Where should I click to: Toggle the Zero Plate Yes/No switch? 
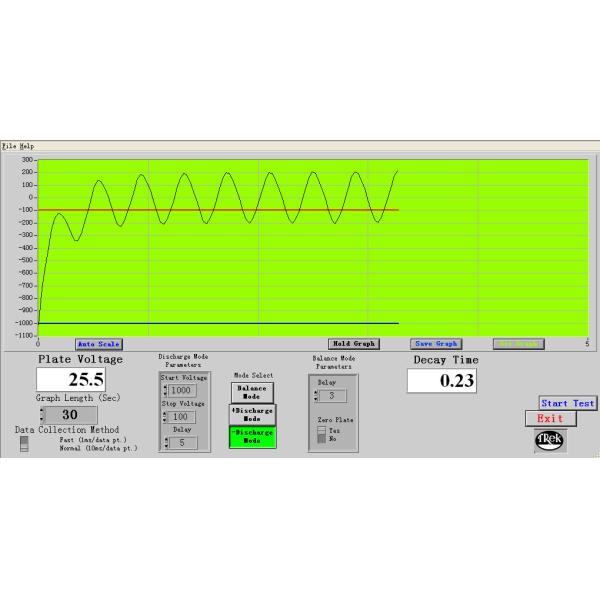point(321,435)
